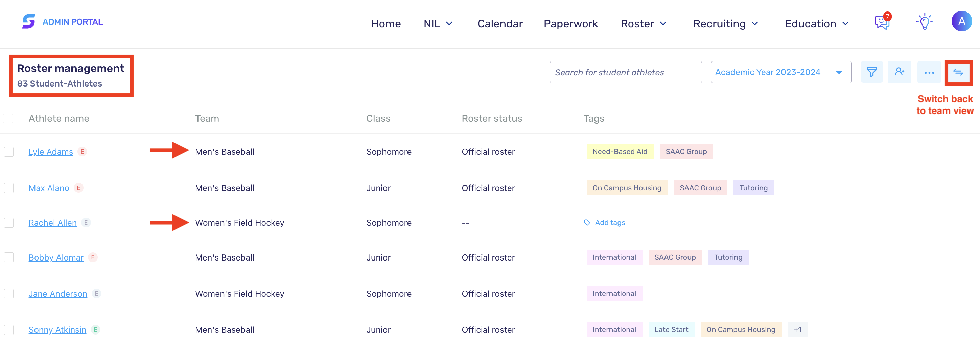Screen dimensions: 980x346
Task: Go to the Calendar page
Action: [499, 24]
